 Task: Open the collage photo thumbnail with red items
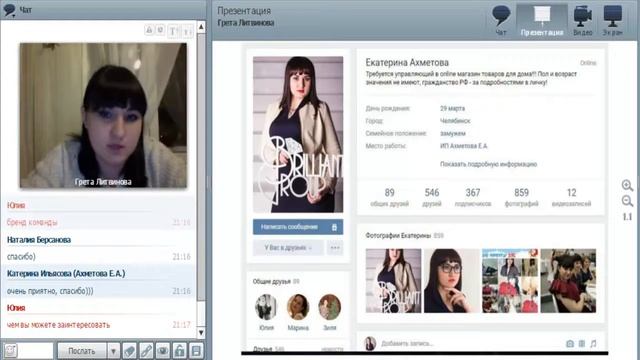click(x=510, y=281)
